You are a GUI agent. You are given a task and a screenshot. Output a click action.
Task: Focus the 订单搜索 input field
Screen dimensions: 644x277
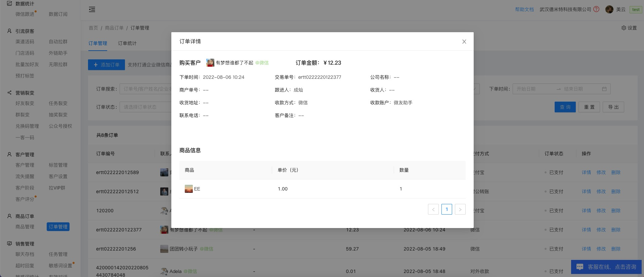(145, 89)
